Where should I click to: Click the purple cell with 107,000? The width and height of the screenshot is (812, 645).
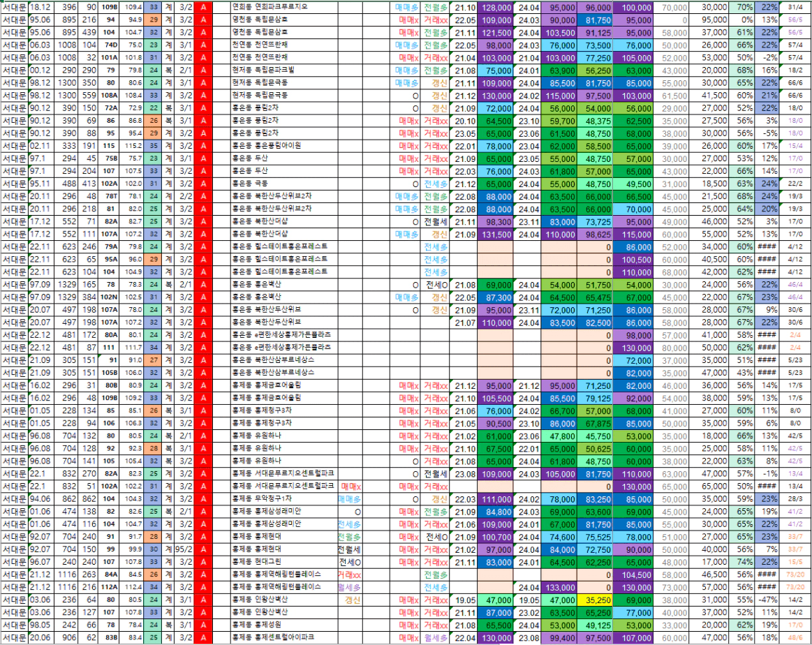[633, 638]
